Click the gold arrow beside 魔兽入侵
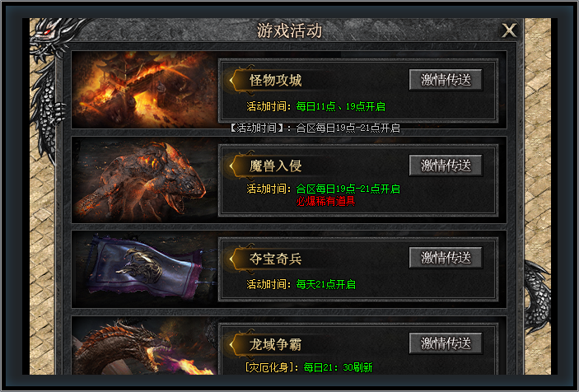This screenshot has height=392, width=579. click(x=232, y=166)
